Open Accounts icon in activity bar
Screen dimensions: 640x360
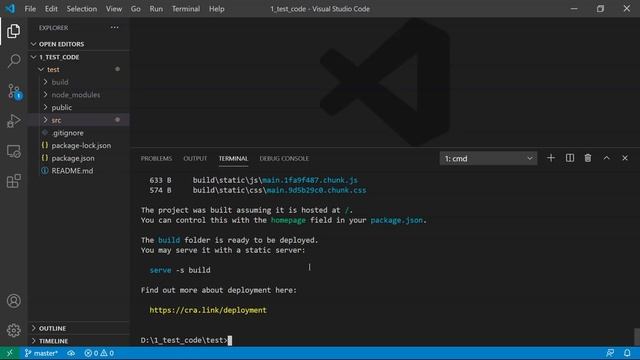[13, 301]
